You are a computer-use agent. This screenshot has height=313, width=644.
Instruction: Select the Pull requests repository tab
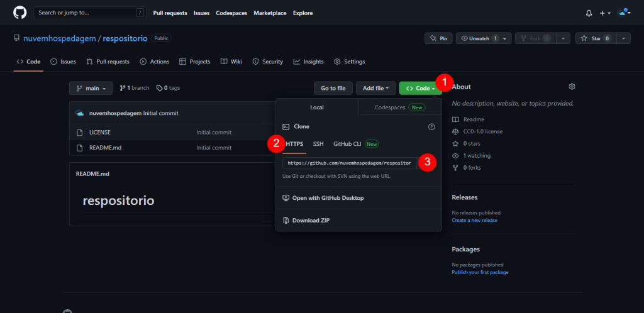pyautogui.click(x=108, y=62)
